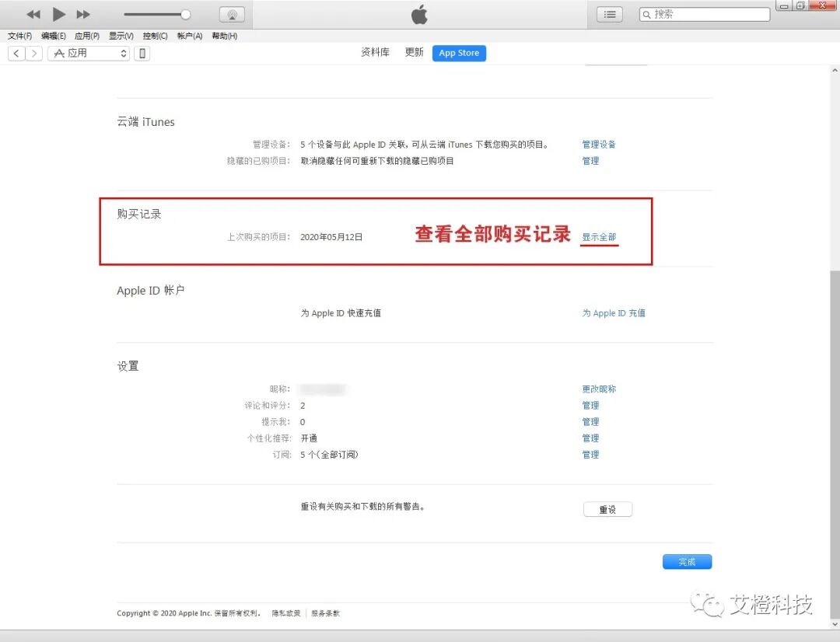Click the 云端 iTunes heading
The image size is (840, 642).
tap(145, 122)
